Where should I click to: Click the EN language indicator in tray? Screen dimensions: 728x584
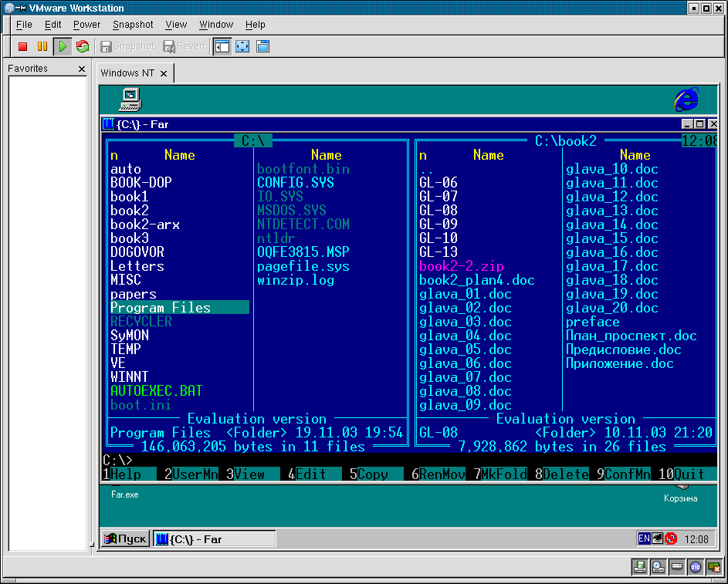(x=644, y=538)
